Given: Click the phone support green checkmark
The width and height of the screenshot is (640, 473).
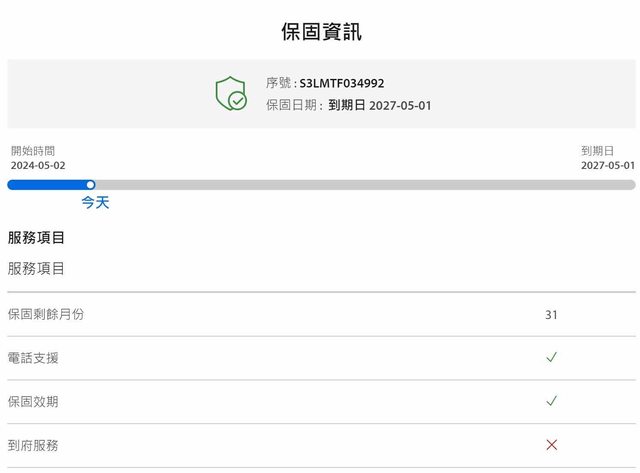Looking at the screenshot, I should 551,357.
